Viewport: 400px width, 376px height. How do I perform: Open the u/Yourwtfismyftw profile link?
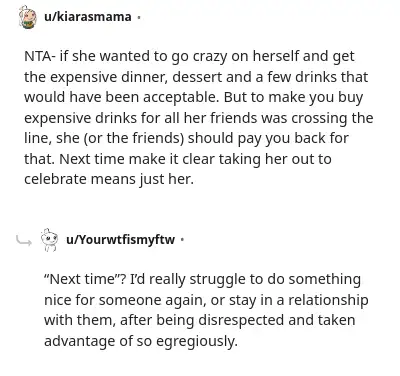click(x=120, y=239)
